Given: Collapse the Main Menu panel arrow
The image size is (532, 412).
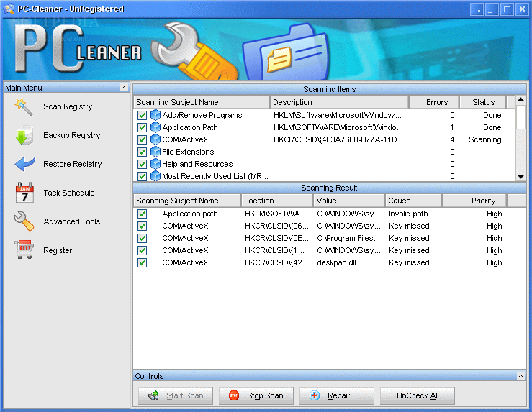Looking at the screenshot, I should coord(124,88).
